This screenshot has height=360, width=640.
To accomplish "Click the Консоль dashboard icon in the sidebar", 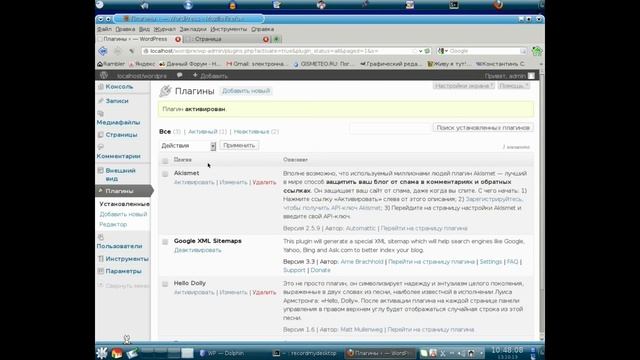I will point(101,87).
